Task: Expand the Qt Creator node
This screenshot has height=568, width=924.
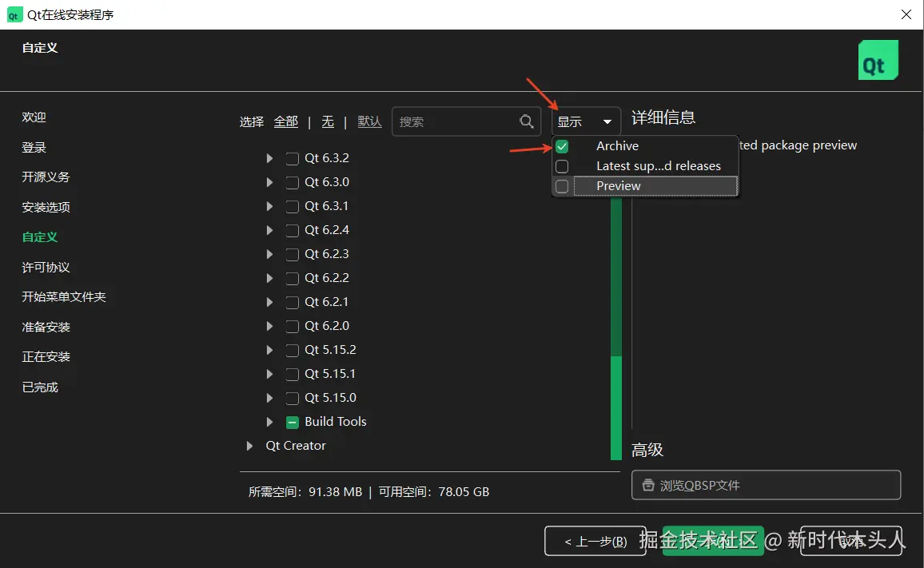Action: 249,446
